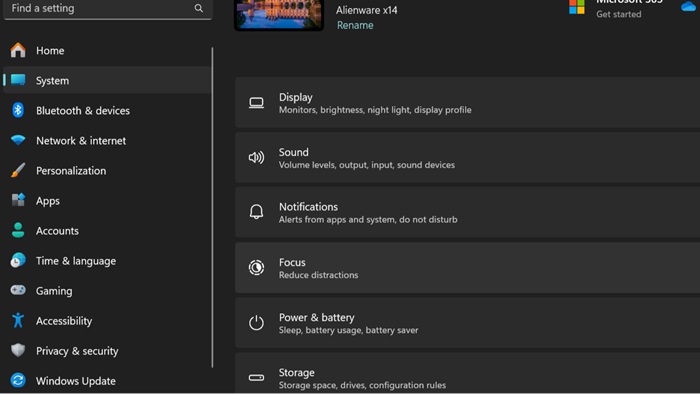This screenshot has width=700, height=394.
Task: Open the Home settings page
Action: coord(107,50)
